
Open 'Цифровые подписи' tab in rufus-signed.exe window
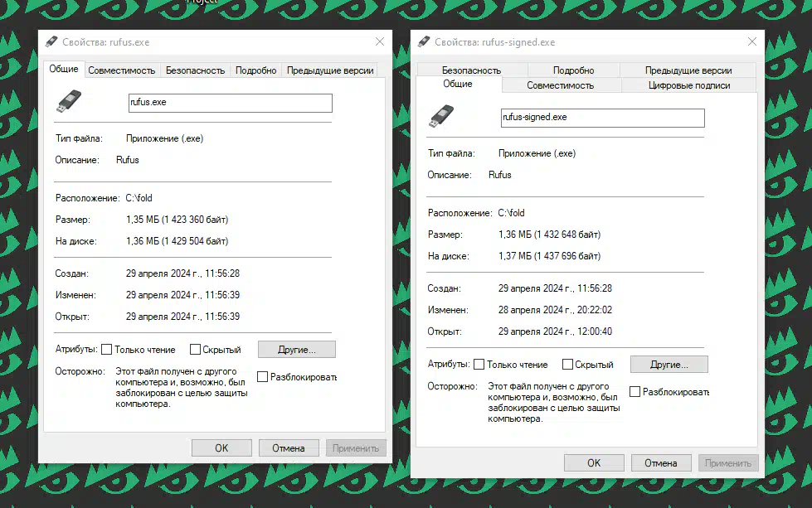pyautogui.click(x=689, y=85)
